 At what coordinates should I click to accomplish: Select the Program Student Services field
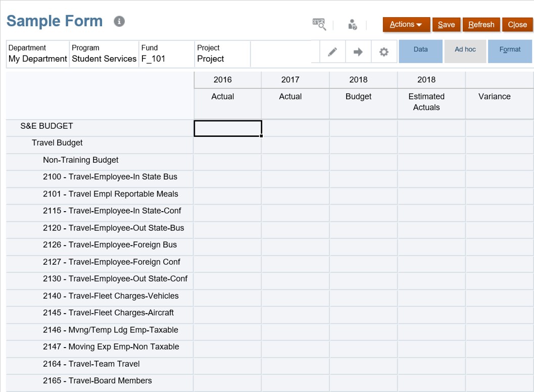[x=104, y=54]
